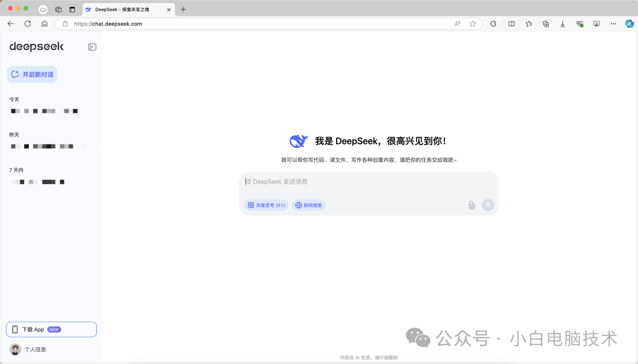Viewport: 638px width, 364px height.
Task: Click the 7 天内 section label
Action: [17, 170]
